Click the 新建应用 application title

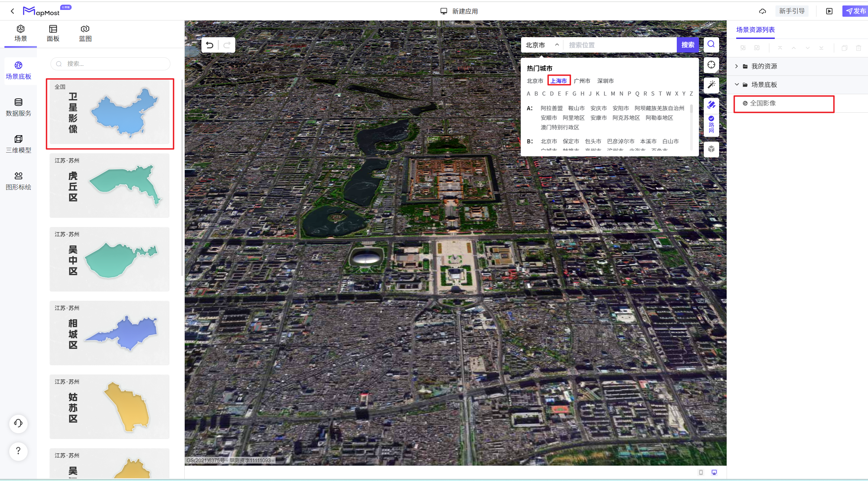point(465,11)
